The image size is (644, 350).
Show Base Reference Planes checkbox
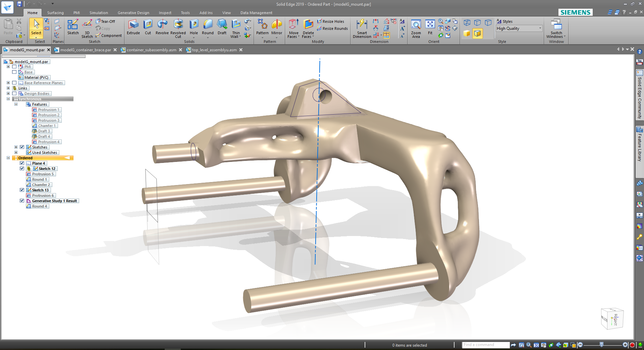pyautogui.click(x=14, y=83)
